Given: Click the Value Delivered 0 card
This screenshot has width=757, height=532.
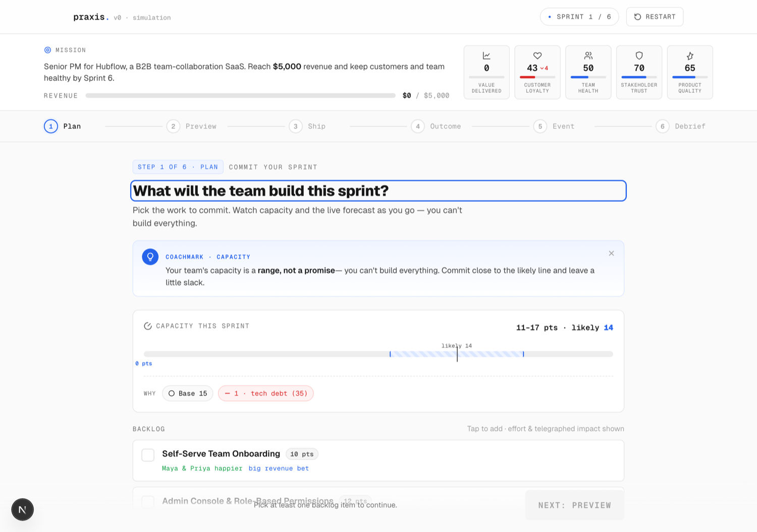Looking at the screenshot, I should (486, 72).
